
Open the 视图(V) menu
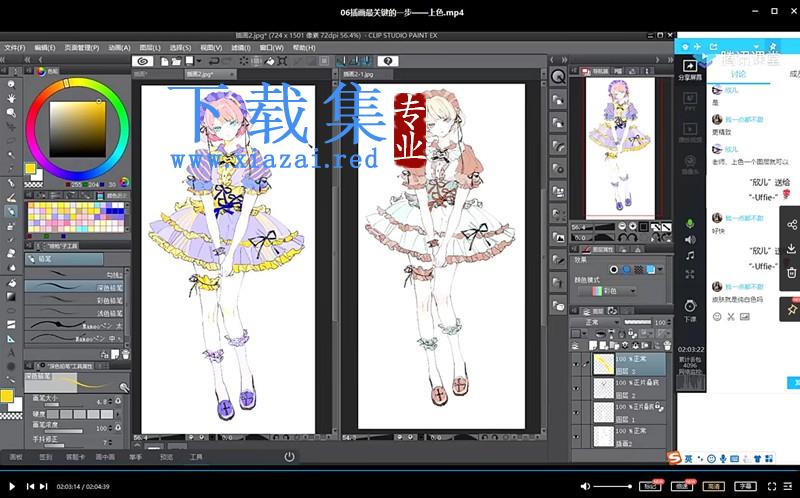pyautogui.click(x=211, y=47)
